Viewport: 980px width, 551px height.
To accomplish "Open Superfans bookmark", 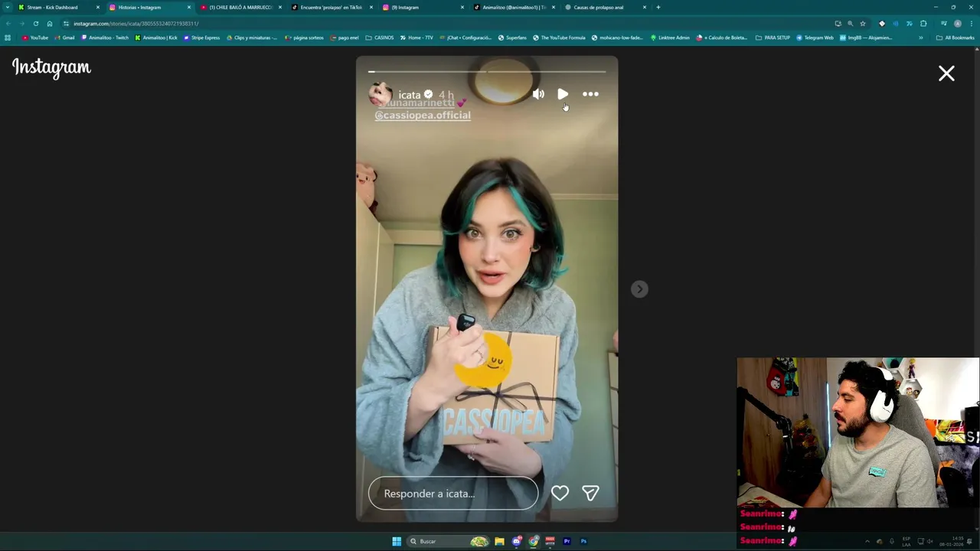I will coord(512,37).
